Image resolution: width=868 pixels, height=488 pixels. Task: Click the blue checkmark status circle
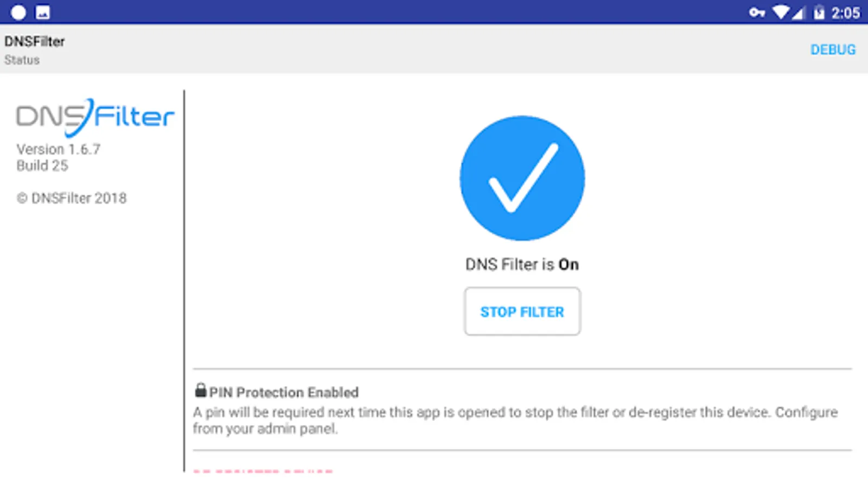pyautogui.click(x=522, y=178)
